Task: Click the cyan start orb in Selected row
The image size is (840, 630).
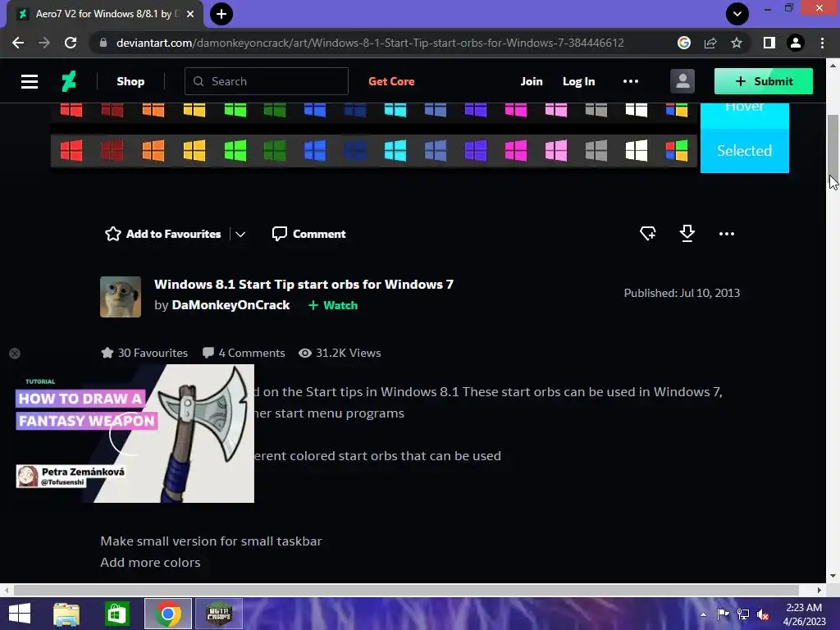Action: [x=395, y=151]
